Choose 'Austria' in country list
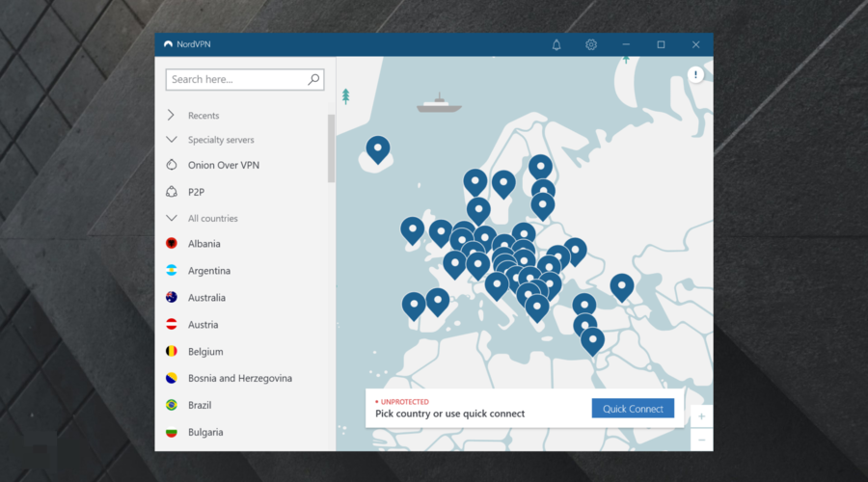 tap(203, 324)
